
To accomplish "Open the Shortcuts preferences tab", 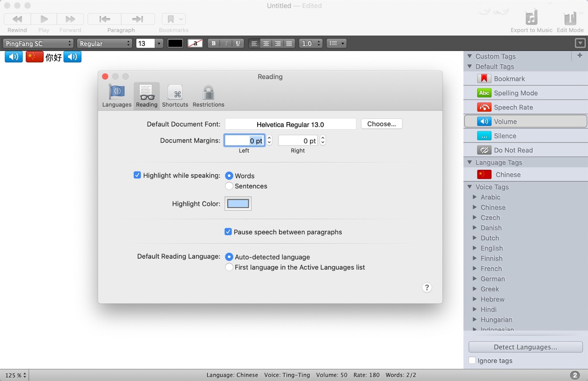I will [x=175, y=96].
